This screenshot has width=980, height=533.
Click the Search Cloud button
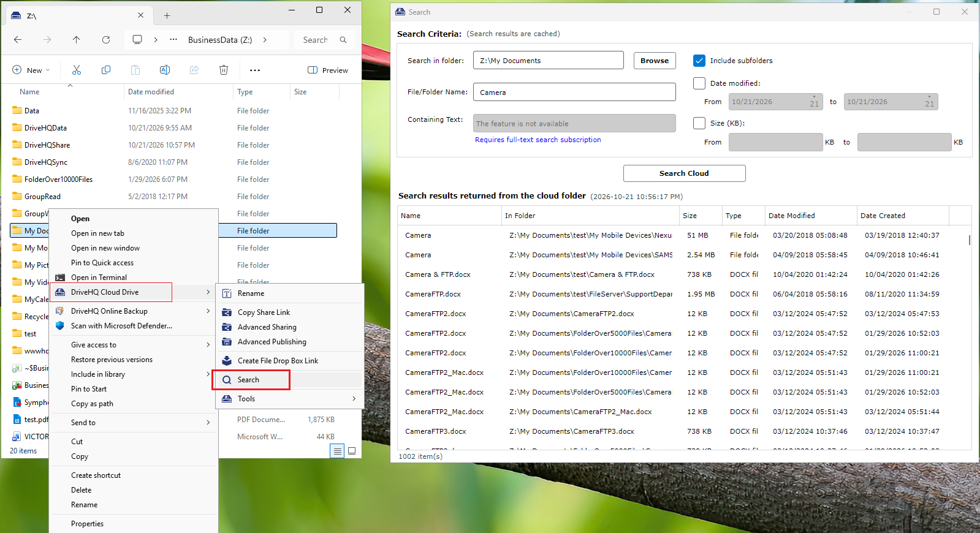684,173
